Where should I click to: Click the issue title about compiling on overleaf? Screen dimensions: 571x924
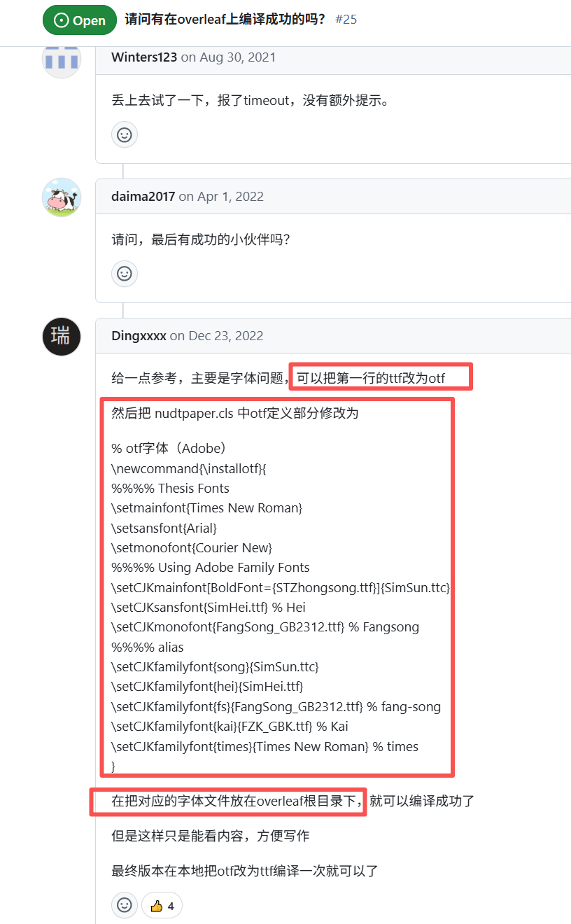pos(225,20)
